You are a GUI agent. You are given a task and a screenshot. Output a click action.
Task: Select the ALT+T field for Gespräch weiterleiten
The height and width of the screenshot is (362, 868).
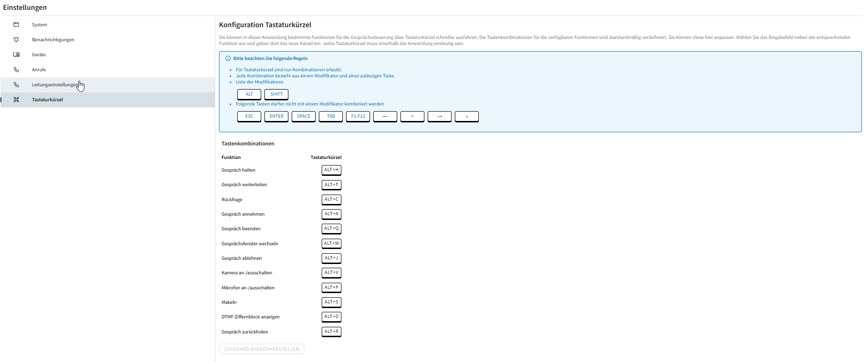pyautogui.click(x=331, y=185)
